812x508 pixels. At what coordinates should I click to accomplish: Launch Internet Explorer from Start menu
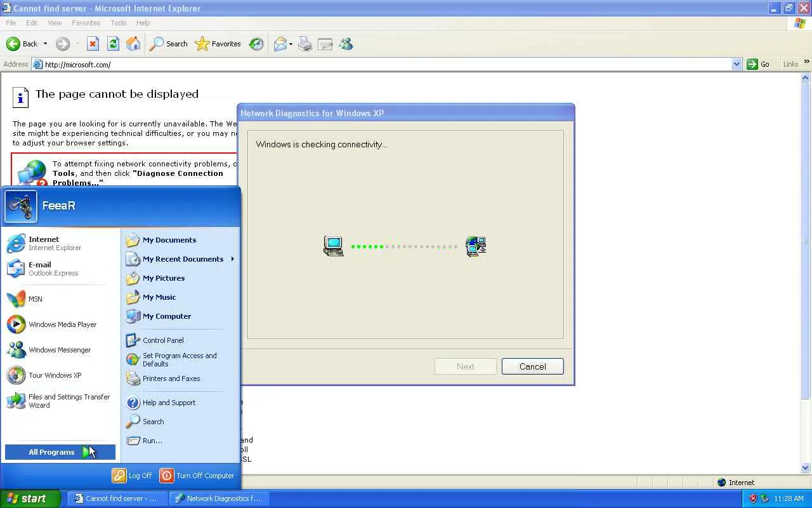point(61,243)
